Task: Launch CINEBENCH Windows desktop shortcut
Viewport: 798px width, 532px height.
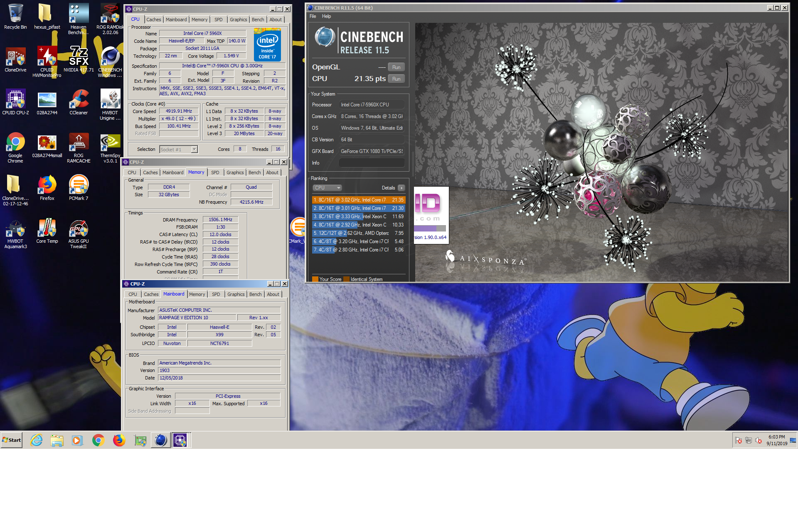Action: point(110,62)
